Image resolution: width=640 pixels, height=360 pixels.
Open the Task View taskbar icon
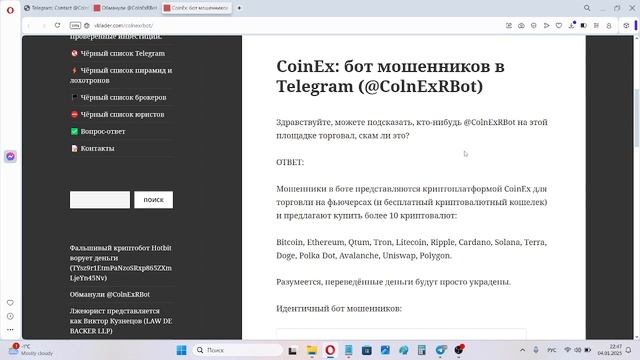[292, 350]
